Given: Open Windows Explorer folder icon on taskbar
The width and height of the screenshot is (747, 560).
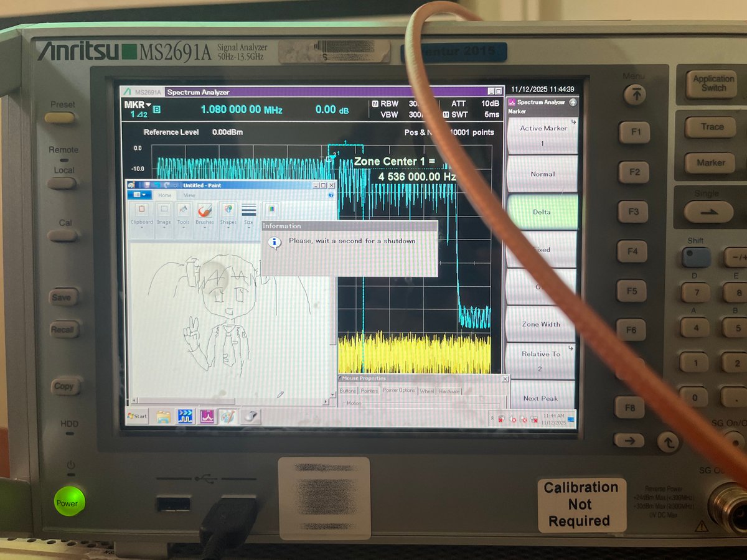Looking at the screenshot, I should (164, 416).
